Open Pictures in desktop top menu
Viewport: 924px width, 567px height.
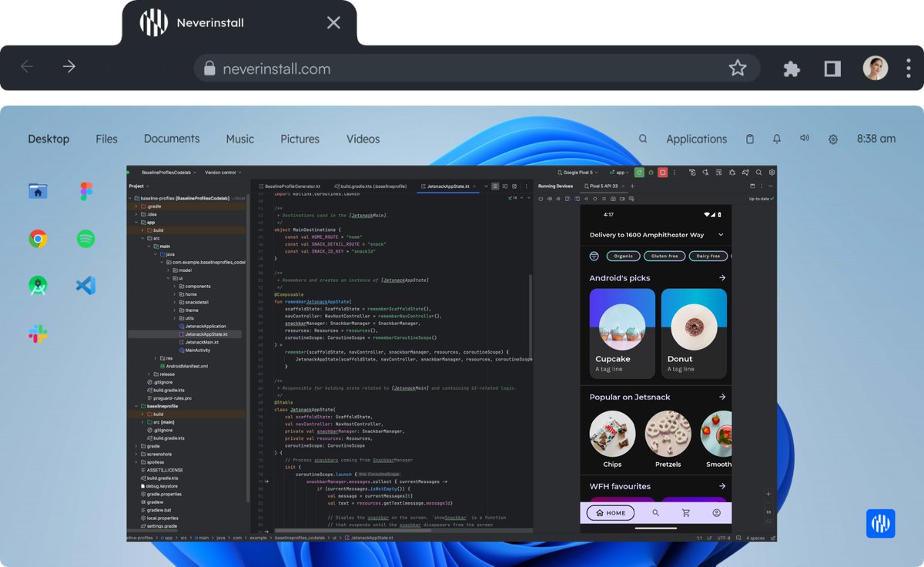point(300,139)
